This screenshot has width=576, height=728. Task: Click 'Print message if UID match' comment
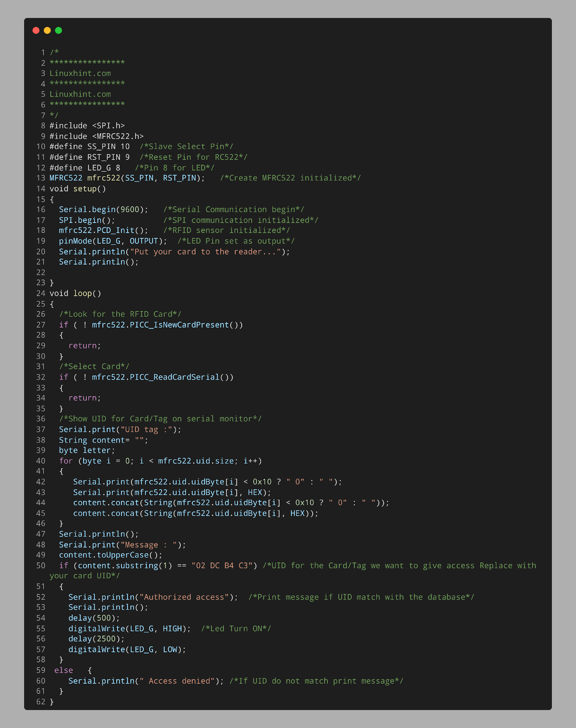point(361,597)
